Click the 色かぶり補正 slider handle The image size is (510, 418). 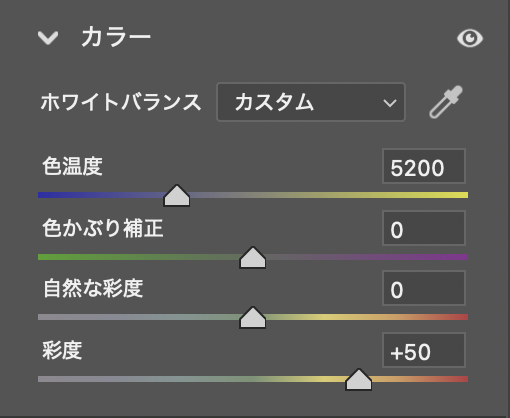click(x=253, y=258)
